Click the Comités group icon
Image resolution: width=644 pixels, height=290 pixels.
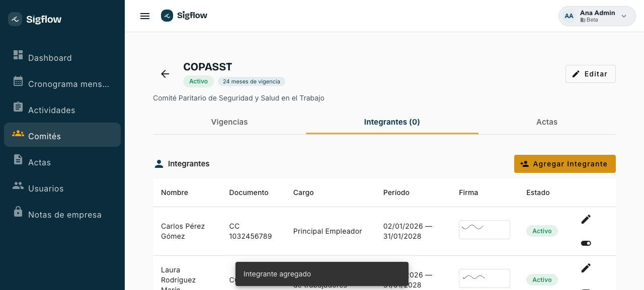click(18, 133)
